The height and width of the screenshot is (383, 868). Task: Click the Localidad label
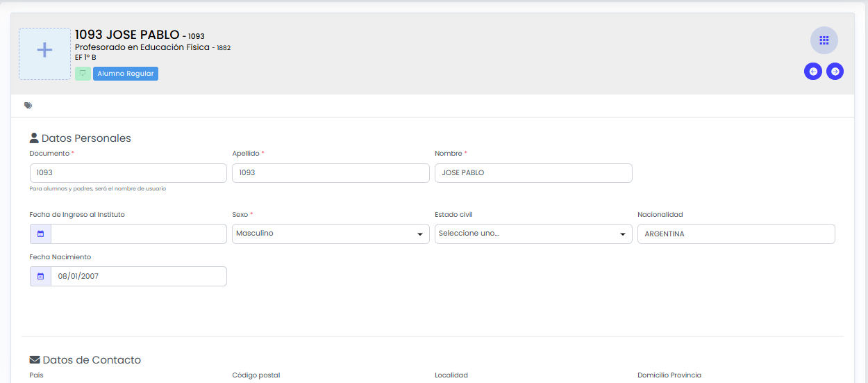tap(451, 375)
